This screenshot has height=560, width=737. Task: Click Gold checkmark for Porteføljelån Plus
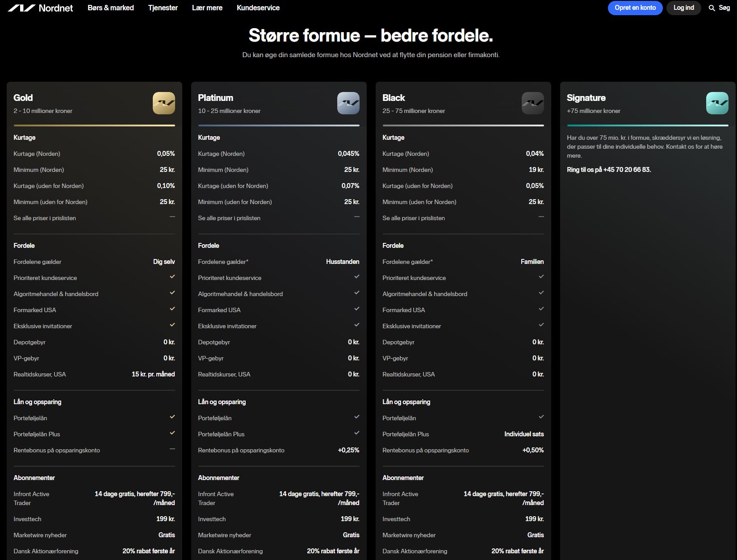(172, 433)
